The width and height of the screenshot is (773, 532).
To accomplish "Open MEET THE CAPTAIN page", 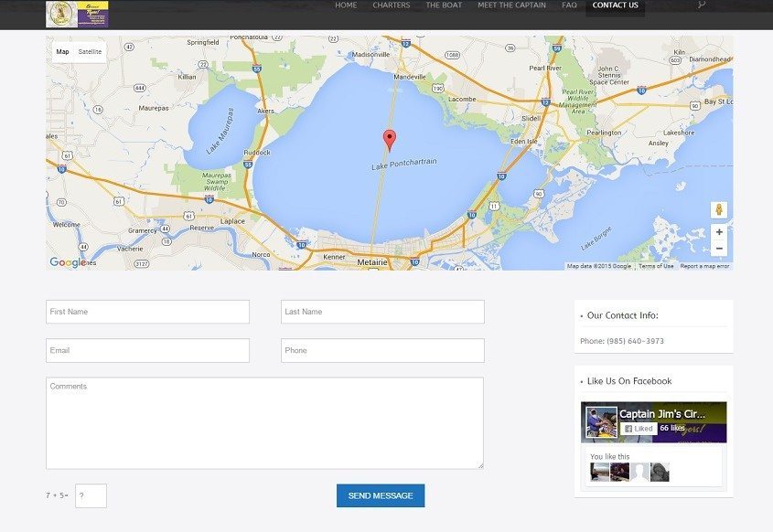I will [x=511, y=5].
